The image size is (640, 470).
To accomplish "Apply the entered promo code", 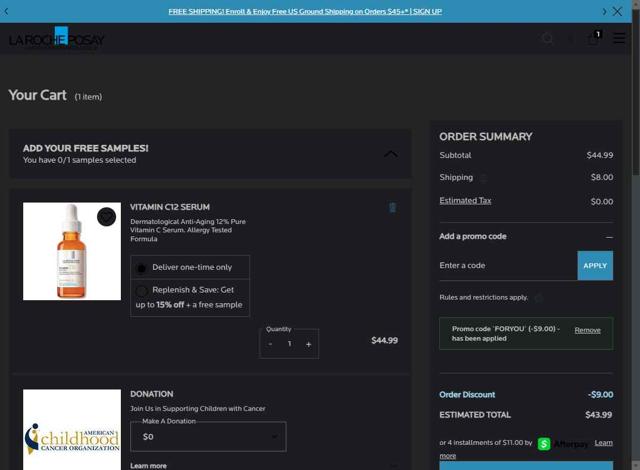I will 595,266.
